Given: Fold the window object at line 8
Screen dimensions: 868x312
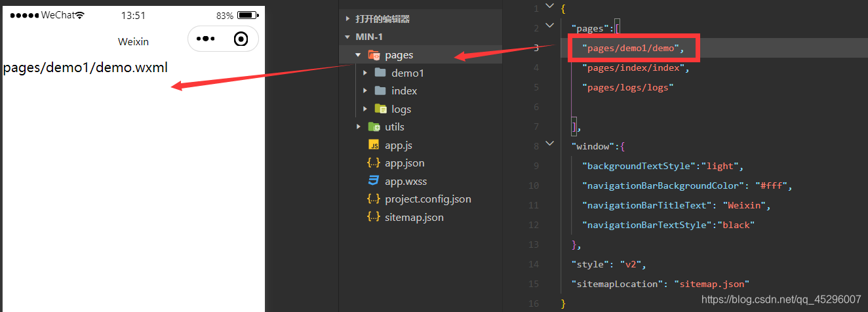Looking at the screenshot, I should [x=549, y=145].
